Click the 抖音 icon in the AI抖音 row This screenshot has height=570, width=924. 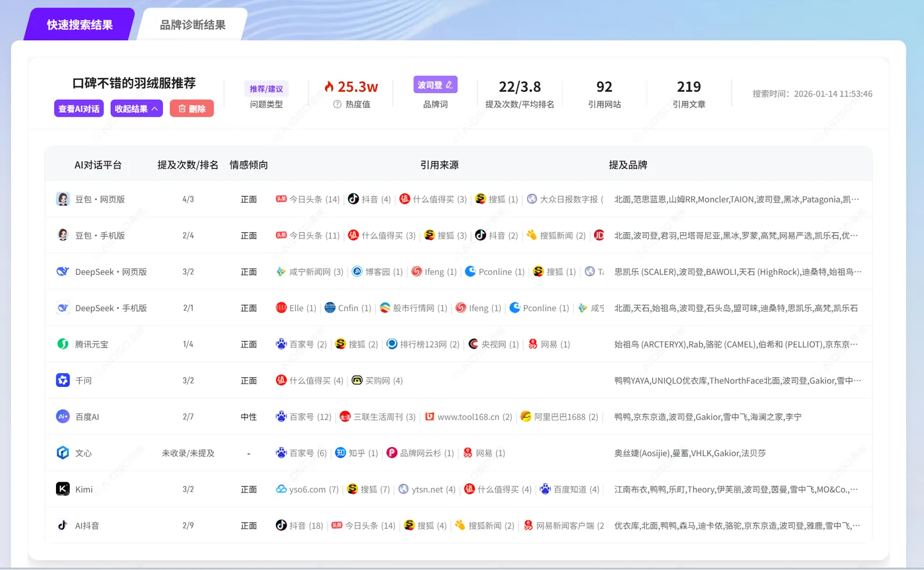[x=281, y=526]
